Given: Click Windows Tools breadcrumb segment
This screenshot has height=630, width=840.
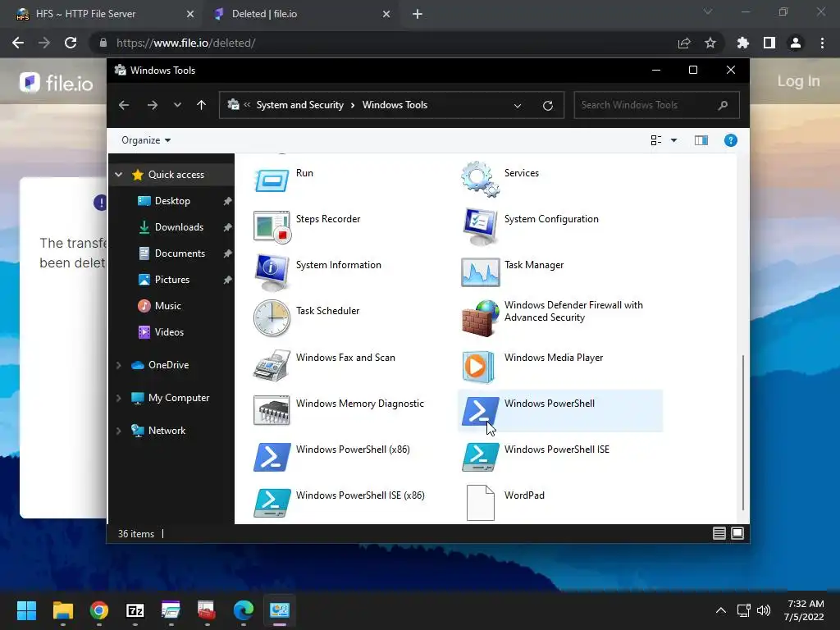Looking at the screenshot, I should [395, 105].
